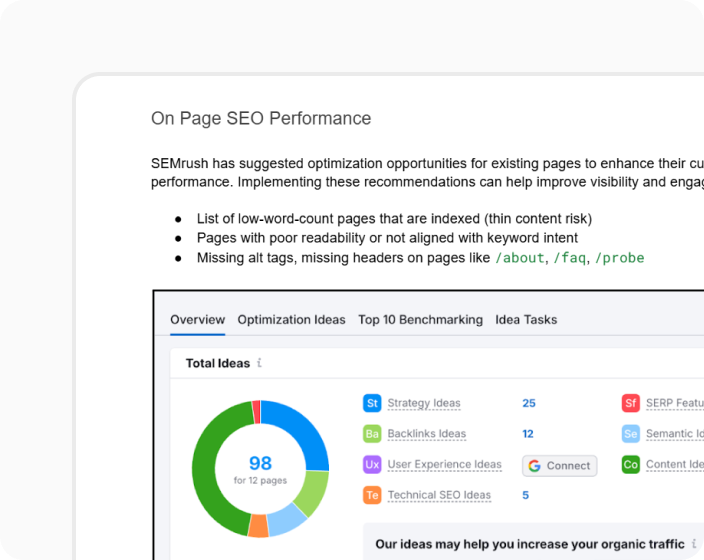The height and width of the screenshot is (560, 704).
Task: Open the Top 10 Benchmarking tab
Action: (420, 320)
